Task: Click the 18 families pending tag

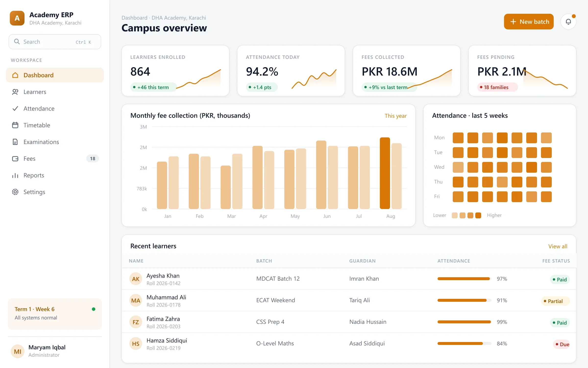Action: point(497,87)
